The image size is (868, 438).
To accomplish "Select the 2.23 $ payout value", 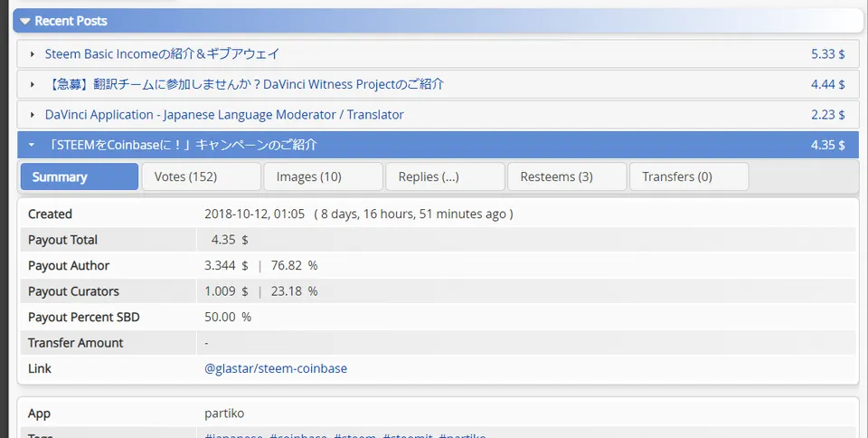I will pos(827,115).
